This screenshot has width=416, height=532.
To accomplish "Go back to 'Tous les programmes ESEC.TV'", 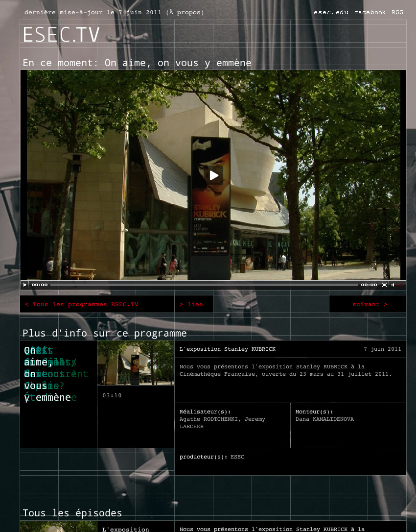I will (x=82, y=304).
